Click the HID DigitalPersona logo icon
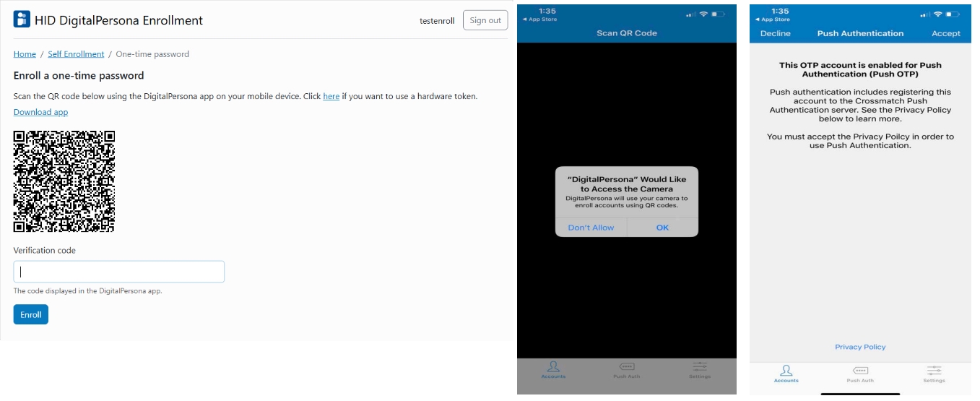 coord(22,20)
